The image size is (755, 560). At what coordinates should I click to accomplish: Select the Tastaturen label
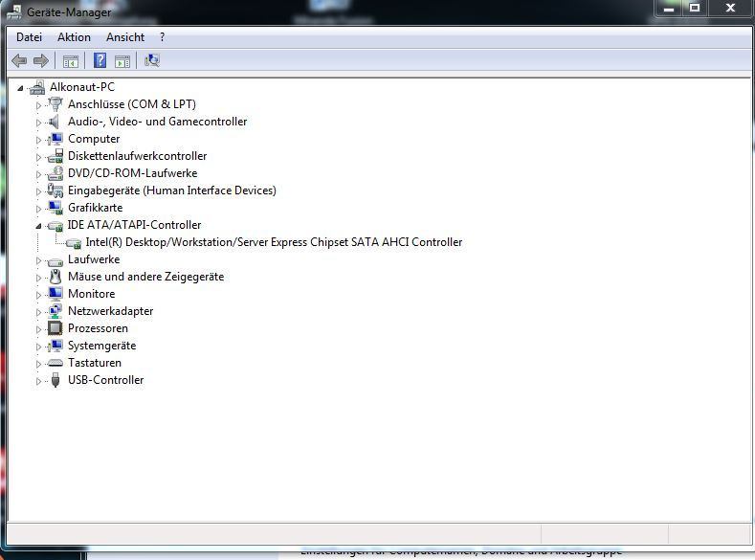(x=95, y=363)
